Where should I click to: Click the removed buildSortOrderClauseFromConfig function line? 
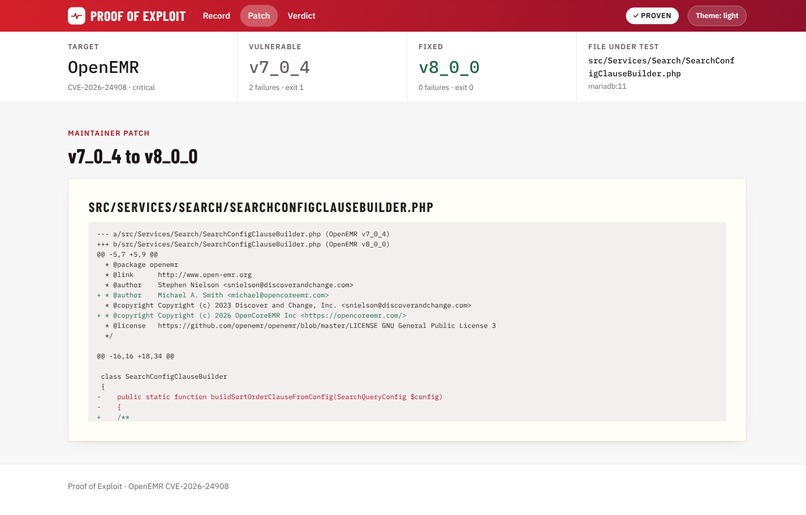[x=269, y=397]
